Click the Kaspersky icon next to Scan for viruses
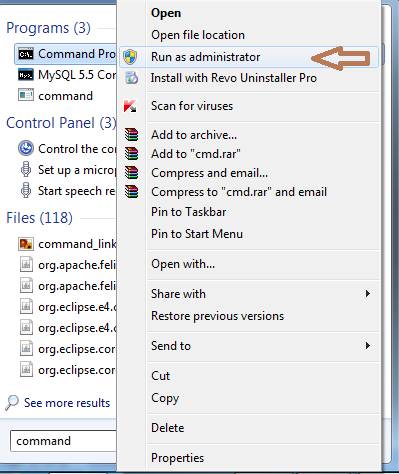 pyautogui.click(x=130, y=106)
